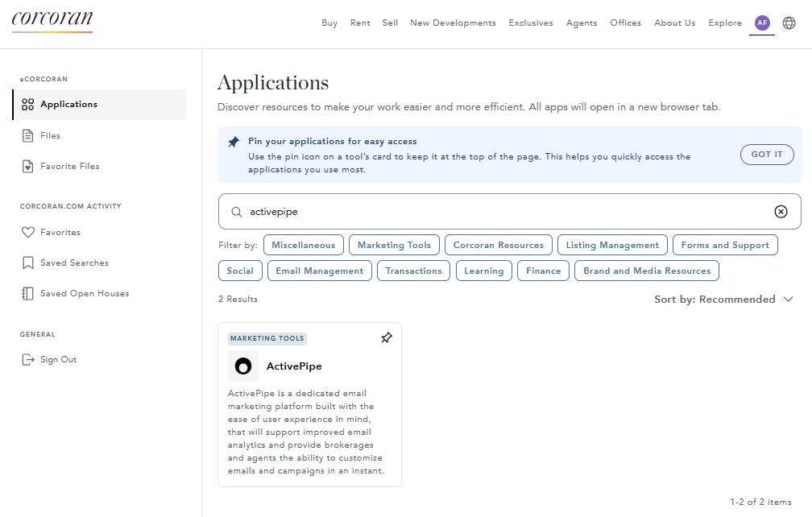The width and height of the screenshot is (812, 517).
Task: Open the Sell menu
Action: (x=390, y=23)
